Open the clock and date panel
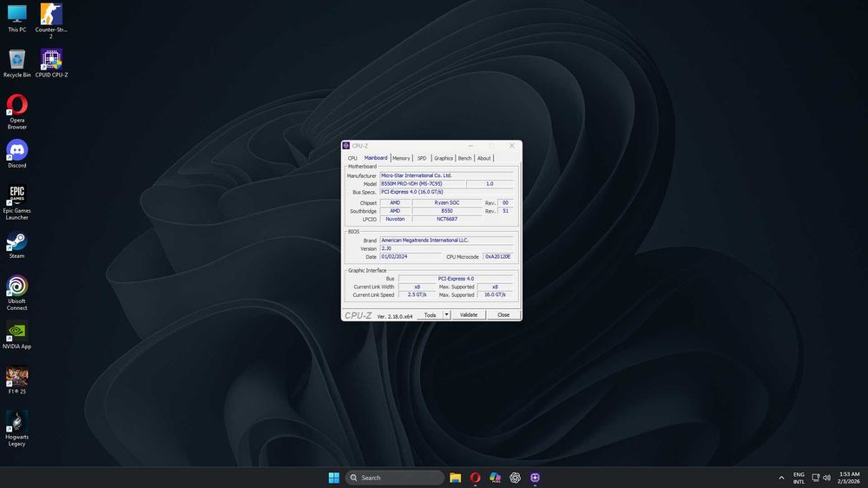 849,478
